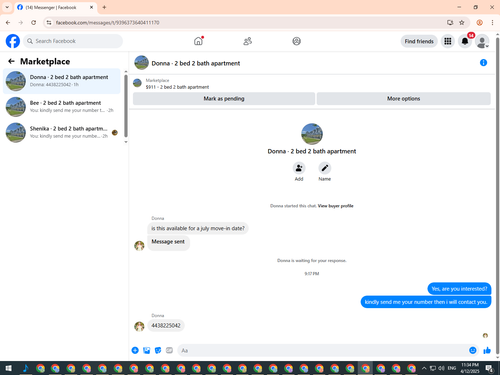Click the Search Facebook field
This screenshot has width=500, height=375.
[x=73, y=41]
